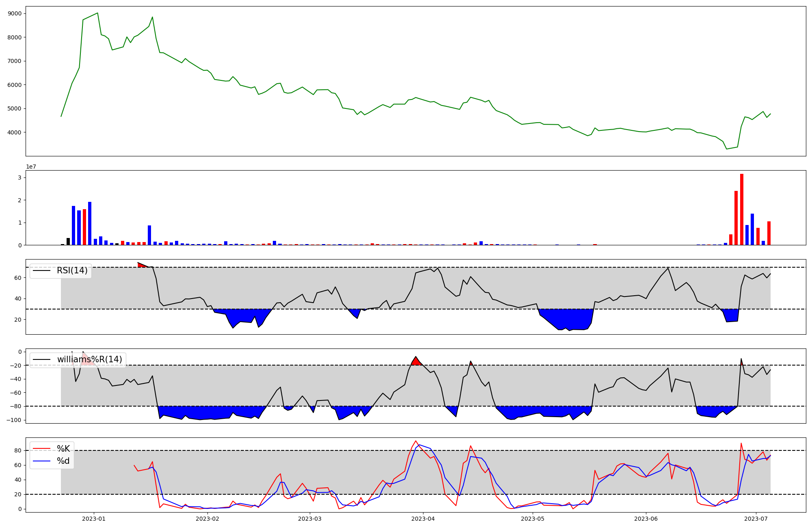Click the 4000 price axis tick label

(15, 132)
